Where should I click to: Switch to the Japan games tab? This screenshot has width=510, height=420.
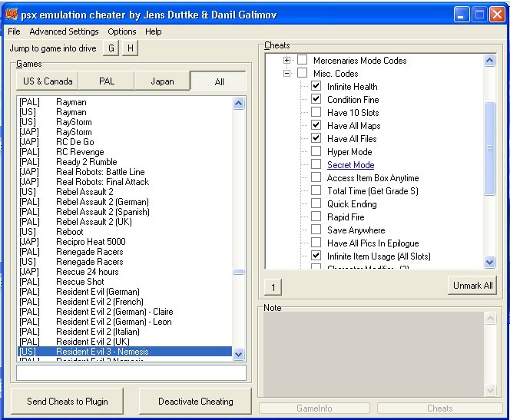[162, 81]
